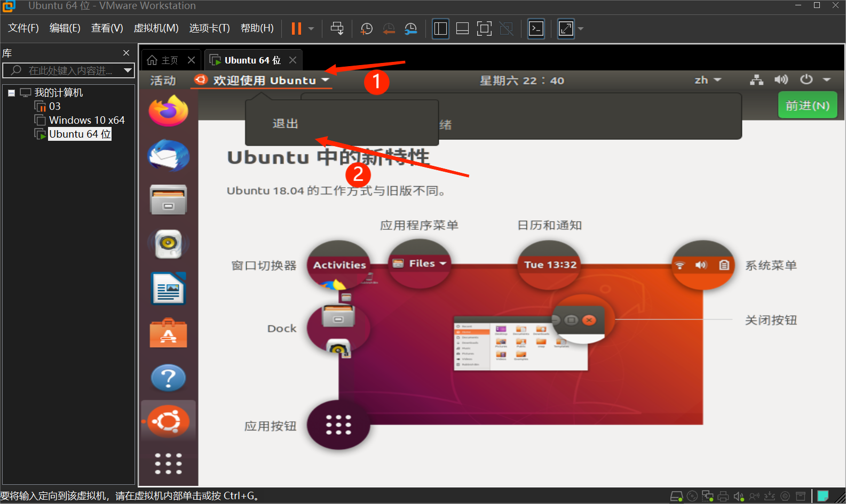Viewport: 846px width, 504px height.
Task: Toggle the console view button
Action: tap(536, 29)
